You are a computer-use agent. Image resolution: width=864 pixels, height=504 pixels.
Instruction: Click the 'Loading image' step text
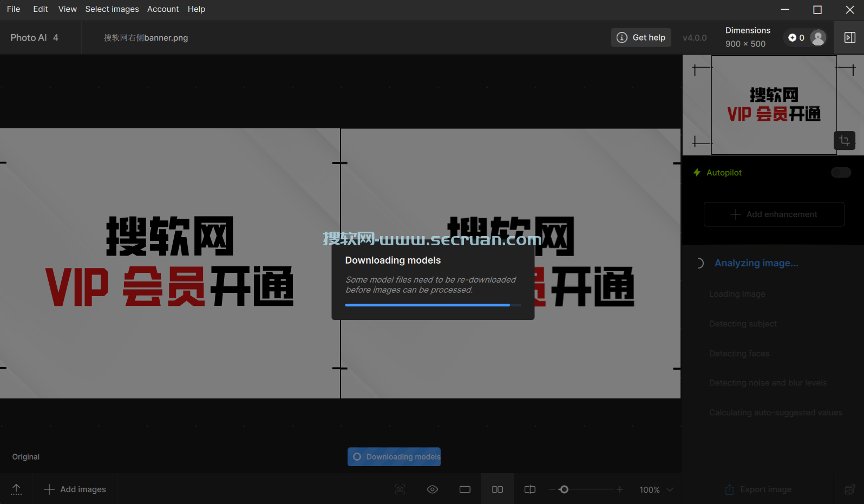point(737,294)
